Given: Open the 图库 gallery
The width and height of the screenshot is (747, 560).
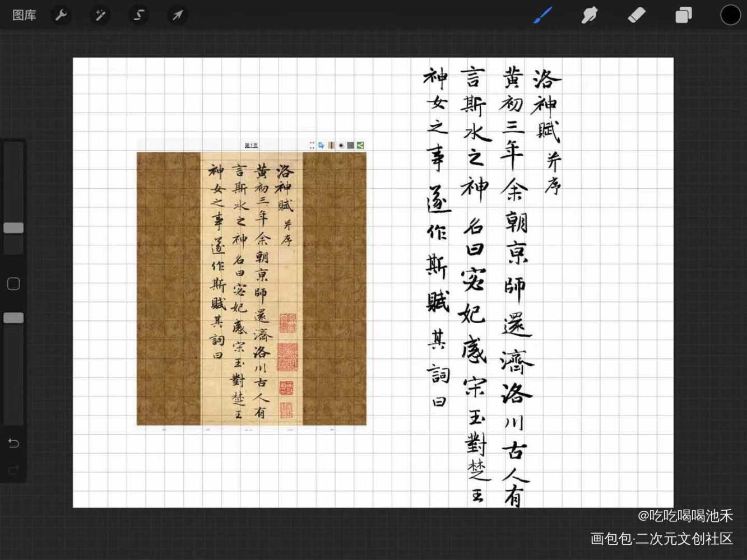Looking at the screenshot, I should point(24,15).
